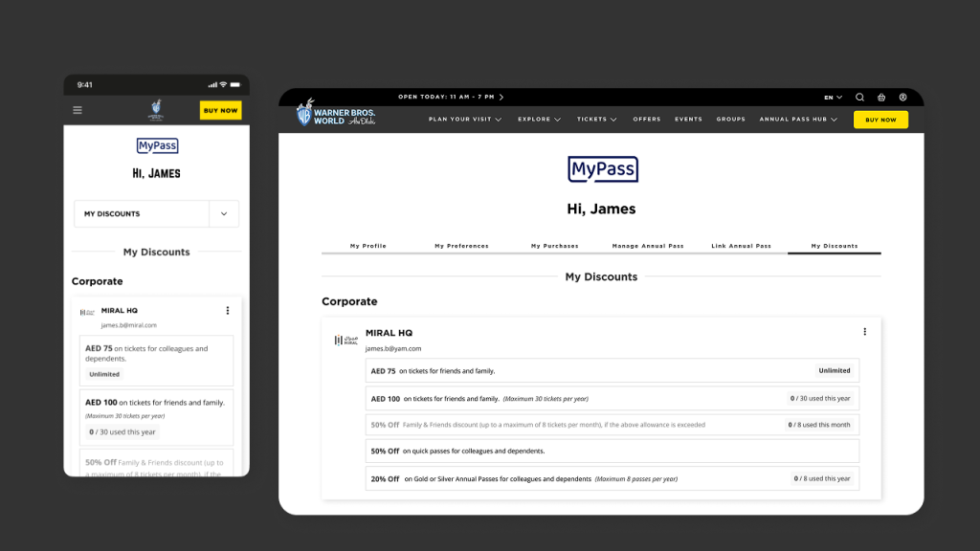Click Warner Bros. World Abu Dhabi desktop logo
980x551 pixels.
tap(336, 113)
